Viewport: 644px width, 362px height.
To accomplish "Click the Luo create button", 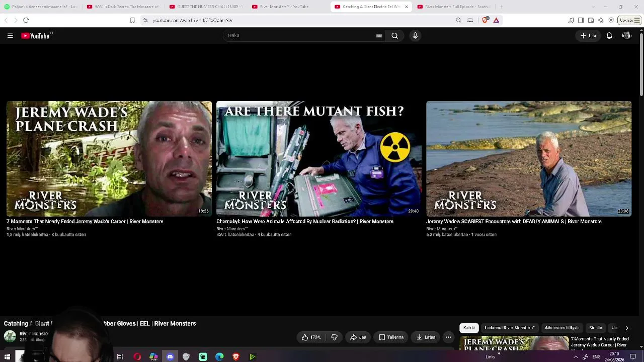I will [588, 36].
